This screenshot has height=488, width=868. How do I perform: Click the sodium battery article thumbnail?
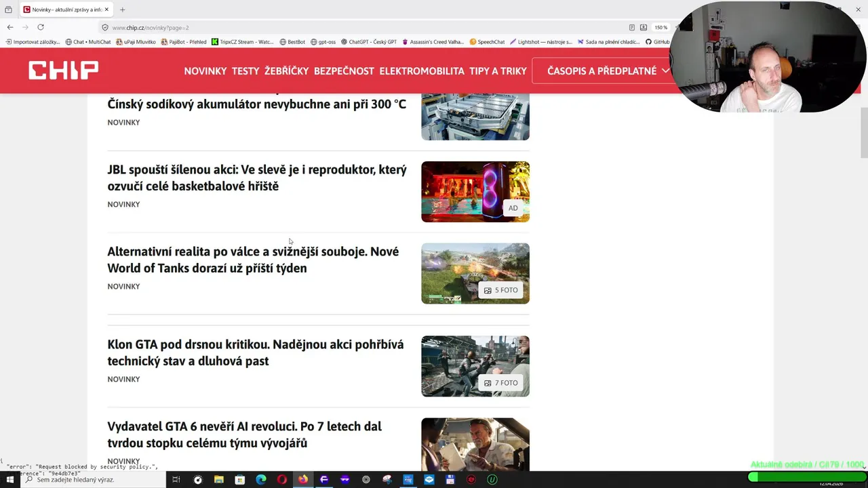coord(475,117)
